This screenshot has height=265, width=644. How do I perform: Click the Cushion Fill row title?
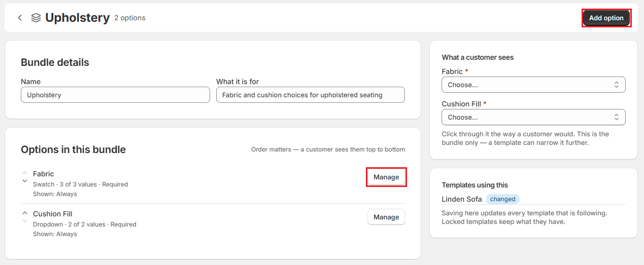[53, 214]
